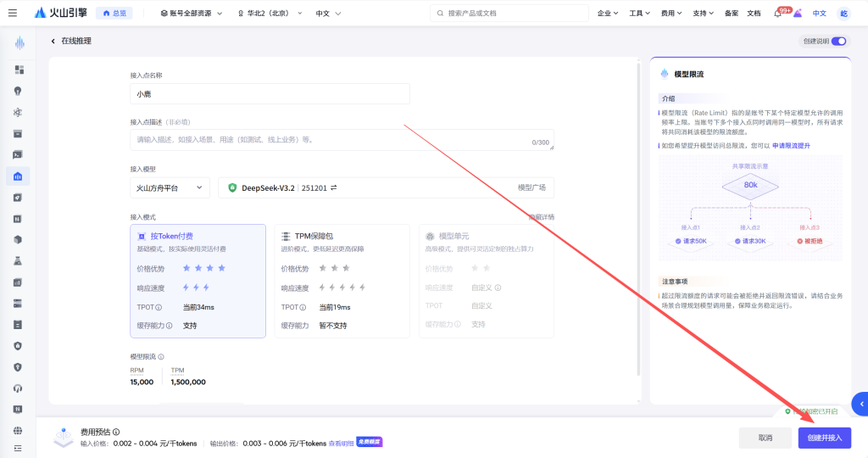Expand the 火山方舟平台 dropdown
The height and width of the screenshot is (458, 868).
pyautogui.click(x=170, y=187)
